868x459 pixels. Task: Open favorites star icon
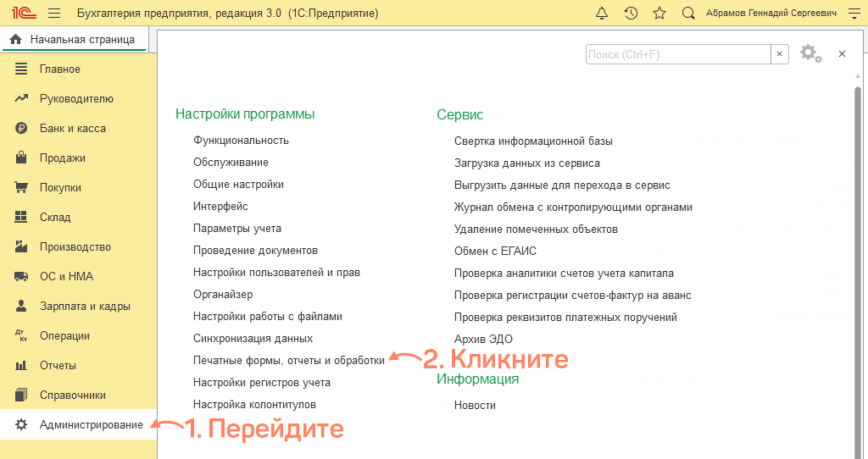point(659,13)
